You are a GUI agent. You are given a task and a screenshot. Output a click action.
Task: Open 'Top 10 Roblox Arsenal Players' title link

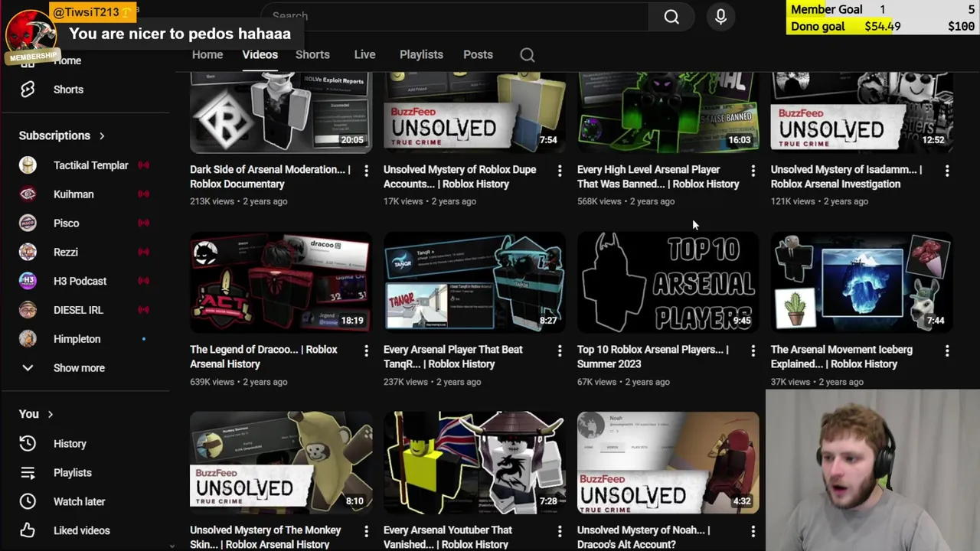[652, 357]
